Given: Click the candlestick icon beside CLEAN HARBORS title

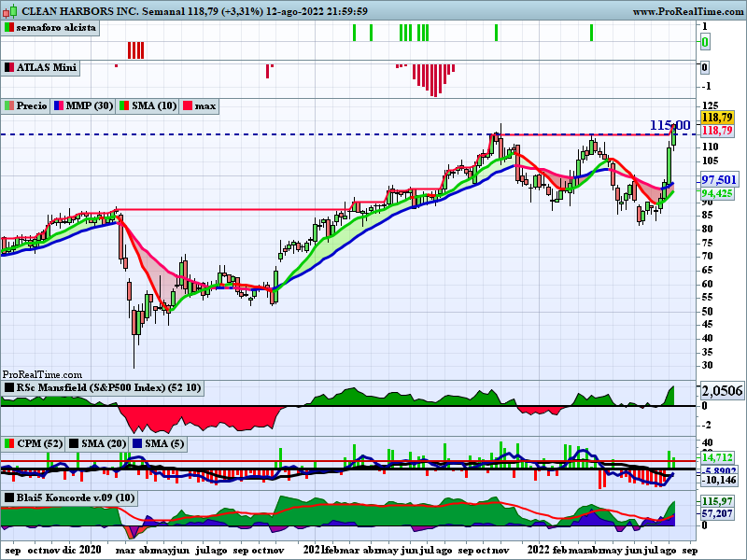Looking at the screenshot, I should click(x=9, y=10).
